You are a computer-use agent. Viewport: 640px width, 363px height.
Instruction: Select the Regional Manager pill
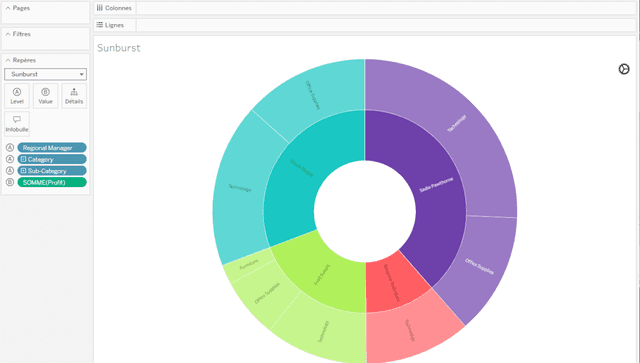coord(52,147)
